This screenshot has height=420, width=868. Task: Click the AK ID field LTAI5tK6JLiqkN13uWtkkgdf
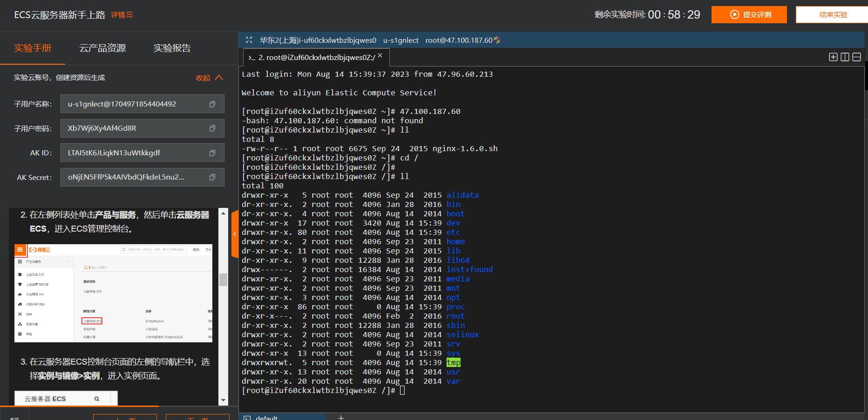pyautogui.click(x=142, y=153)
